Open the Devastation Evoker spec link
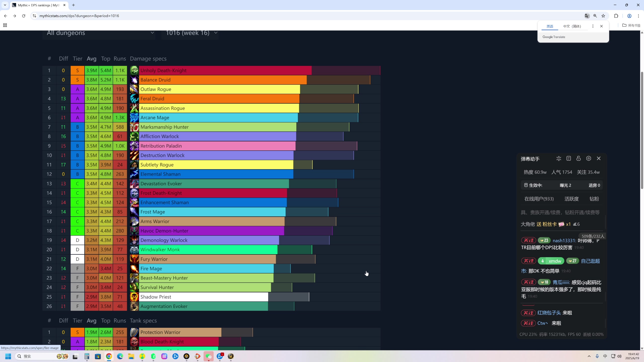 pyautogui.click(x=161, y=184)
